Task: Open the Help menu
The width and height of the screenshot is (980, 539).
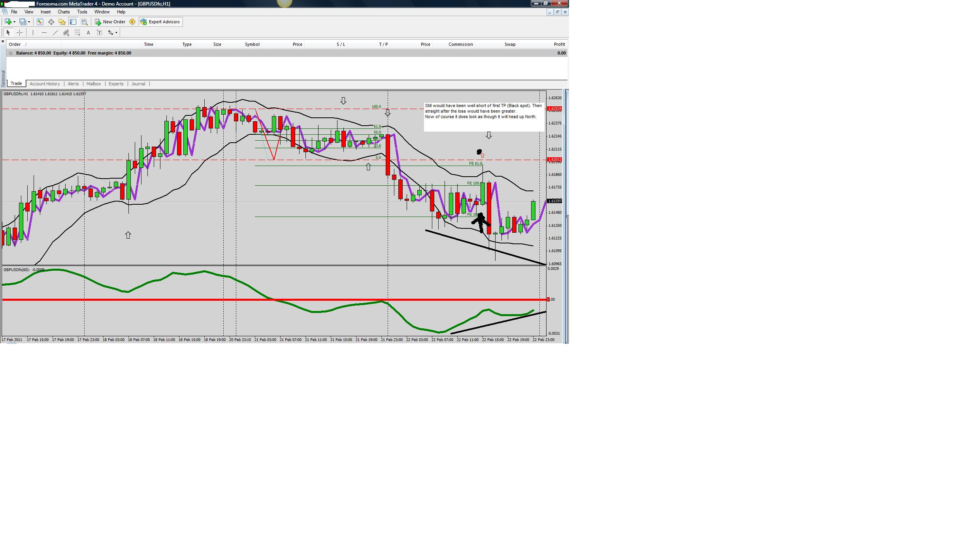Action: [x=121, y=12]
